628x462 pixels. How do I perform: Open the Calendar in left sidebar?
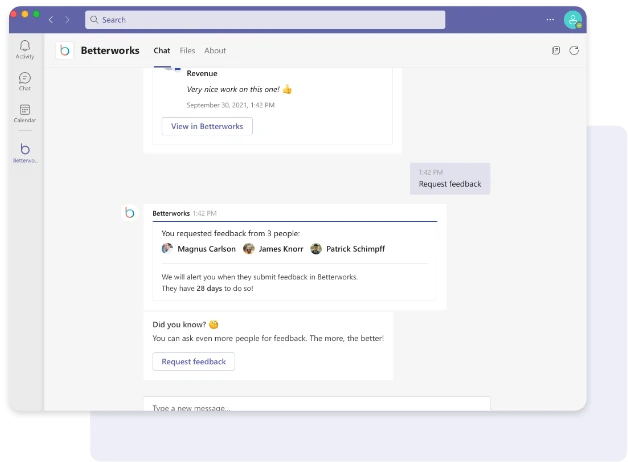click(25, 112)
